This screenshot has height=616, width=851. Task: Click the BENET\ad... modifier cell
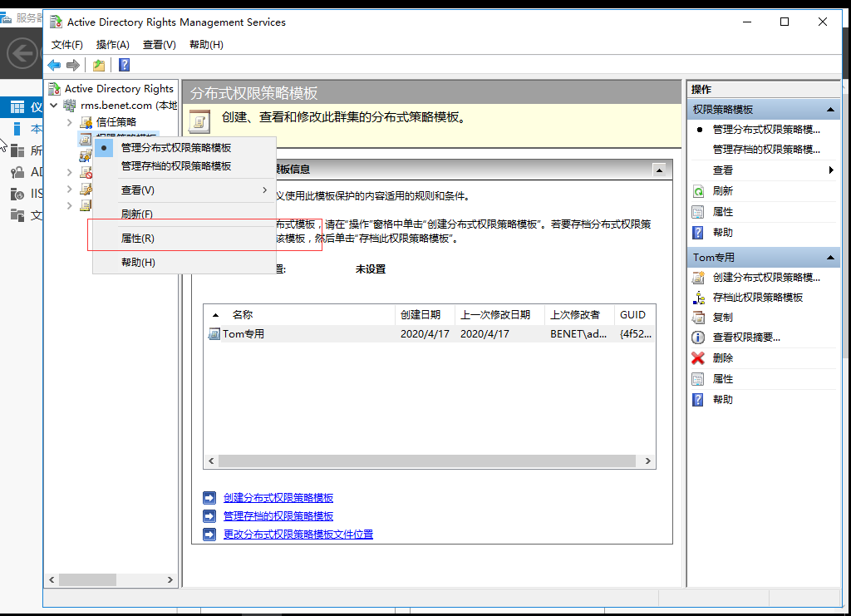click(578, 334)
